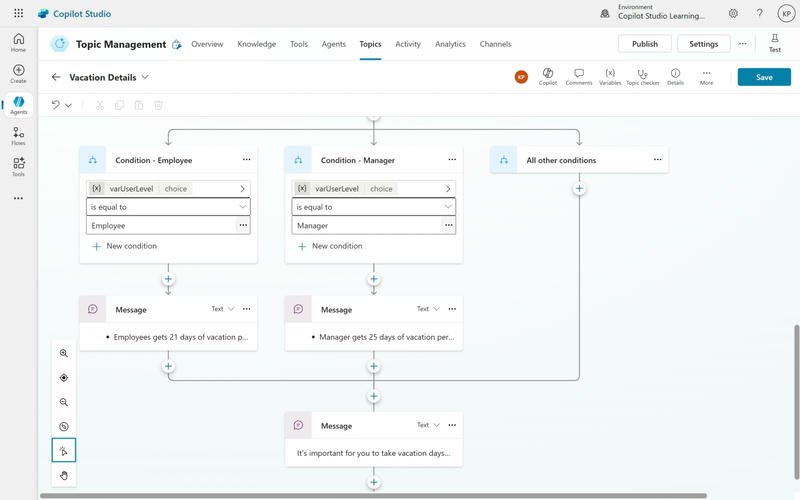
Task: Add node under All other conditions
Action: coord(579,188)
